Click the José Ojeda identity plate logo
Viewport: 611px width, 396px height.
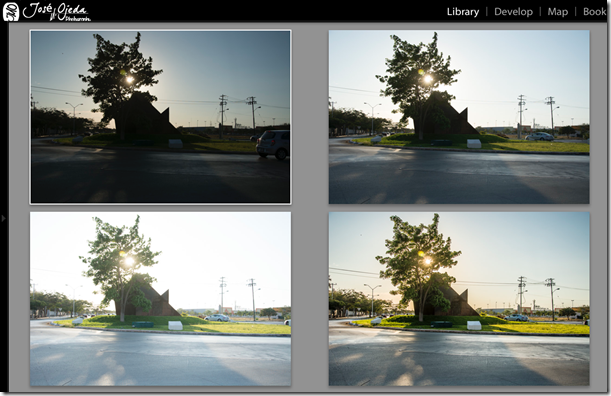(x=47, y=12)
